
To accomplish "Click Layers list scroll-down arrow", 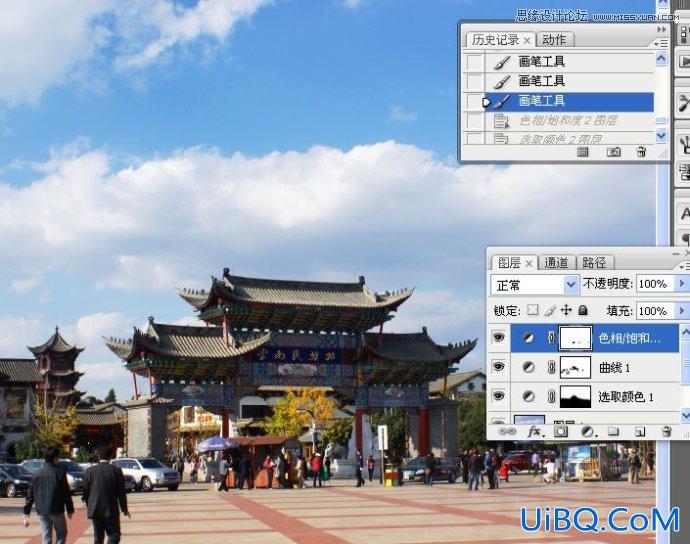I will (x=685, y=415).
